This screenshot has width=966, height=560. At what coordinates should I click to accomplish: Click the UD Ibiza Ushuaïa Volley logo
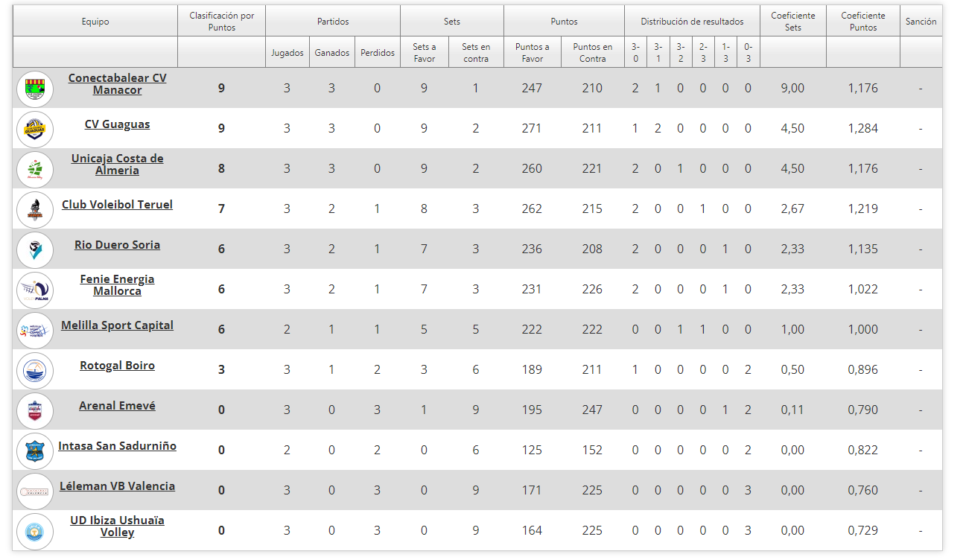click(35, 532)
